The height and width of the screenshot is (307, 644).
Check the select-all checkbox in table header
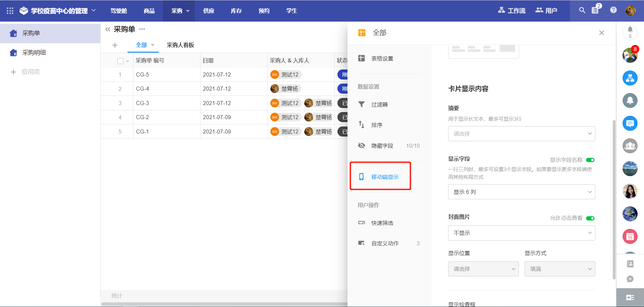tap(120, 61)
